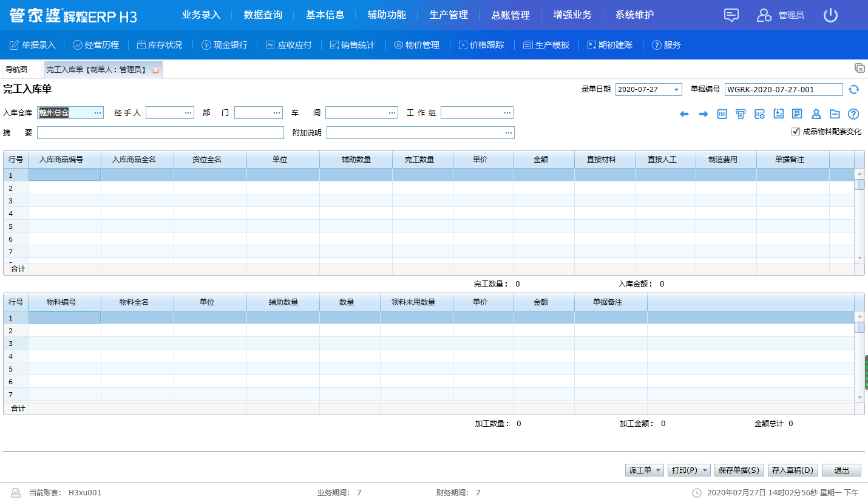Open the 基本信息 menu
This screenshot has width=868, height=502.
point(325,15)
